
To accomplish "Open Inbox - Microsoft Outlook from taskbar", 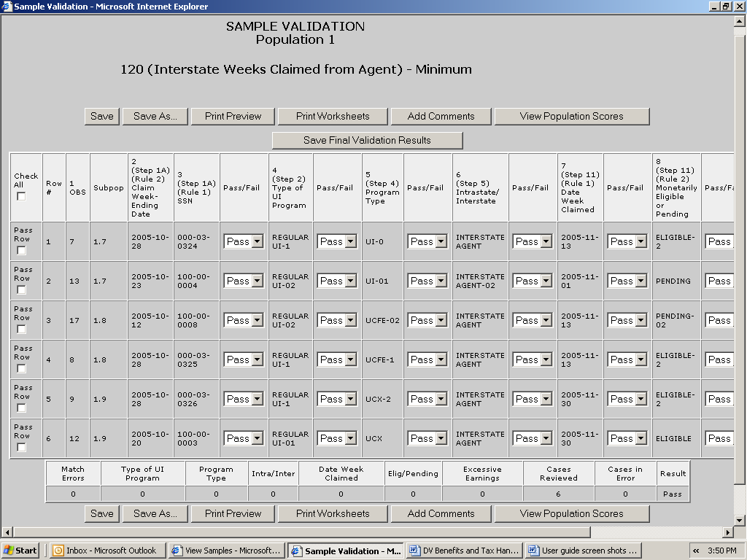I will [x=107, y=551].
